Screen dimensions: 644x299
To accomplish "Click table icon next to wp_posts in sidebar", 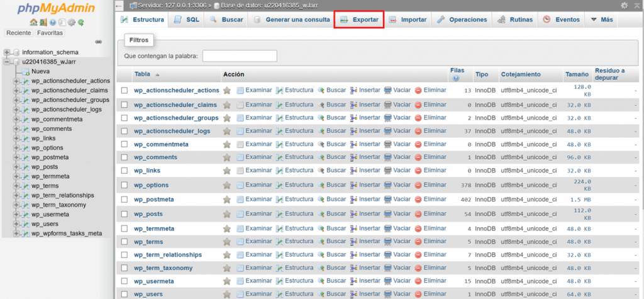I will click(25, 167).
